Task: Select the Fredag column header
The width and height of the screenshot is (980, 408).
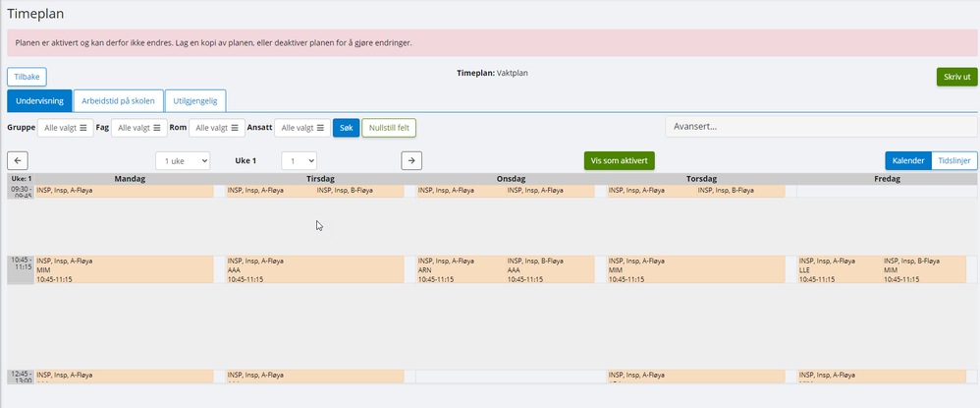Action: [x=888, y=179]
